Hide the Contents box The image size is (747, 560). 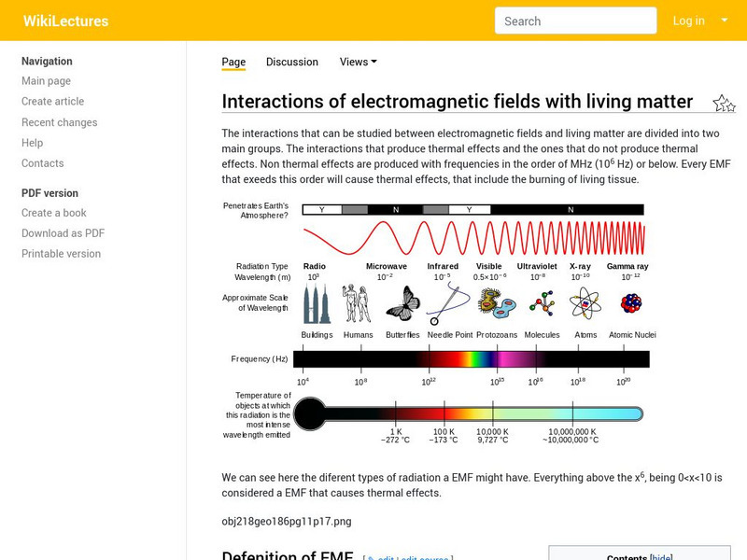(x=661, y=556)
